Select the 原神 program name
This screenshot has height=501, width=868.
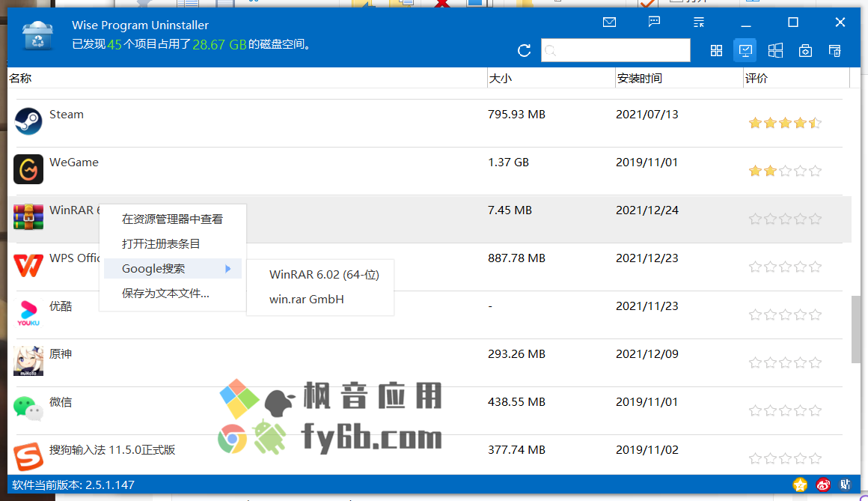[61, 353]
